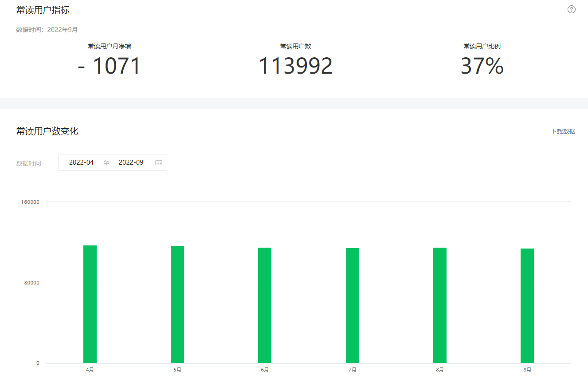The height and width of the screenshot is (387, 588).
Task: Click the 0 axis label
Action: click(38, 363)
